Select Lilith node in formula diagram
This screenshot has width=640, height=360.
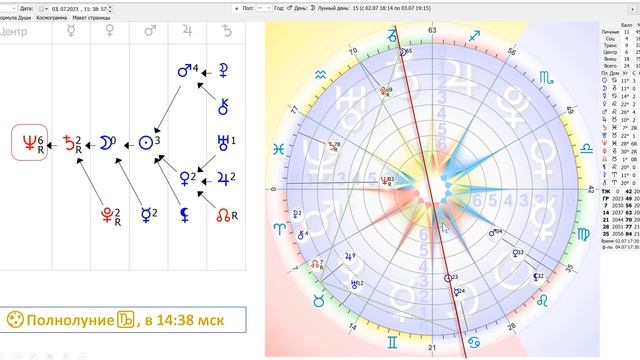coord(184,215)
